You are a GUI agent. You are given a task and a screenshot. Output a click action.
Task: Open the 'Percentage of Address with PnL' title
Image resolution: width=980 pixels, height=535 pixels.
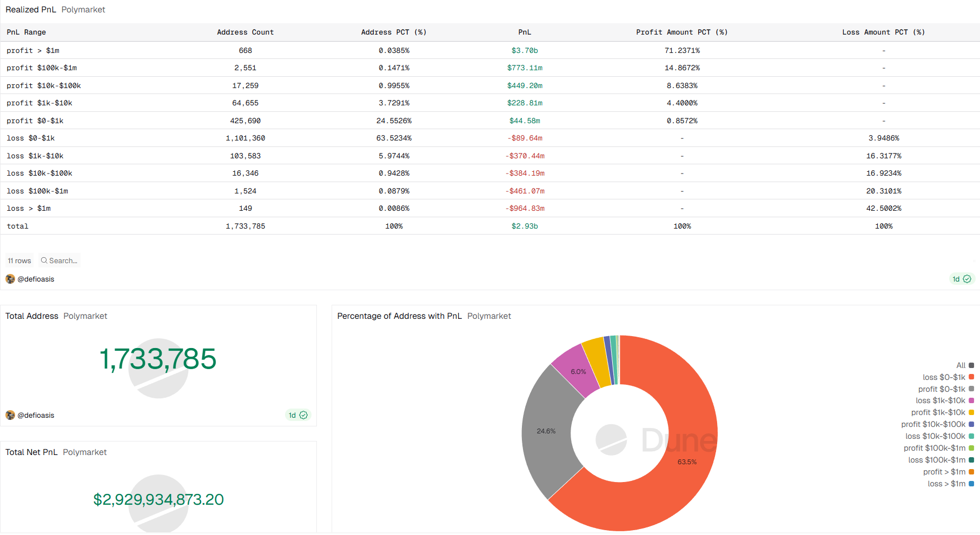(399, 316)
